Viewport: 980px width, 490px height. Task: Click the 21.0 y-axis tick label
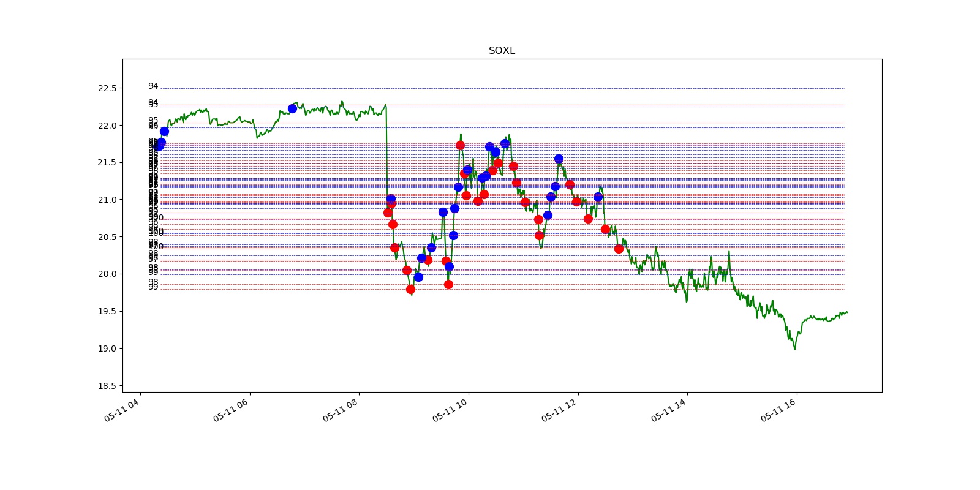click(107, 200)
